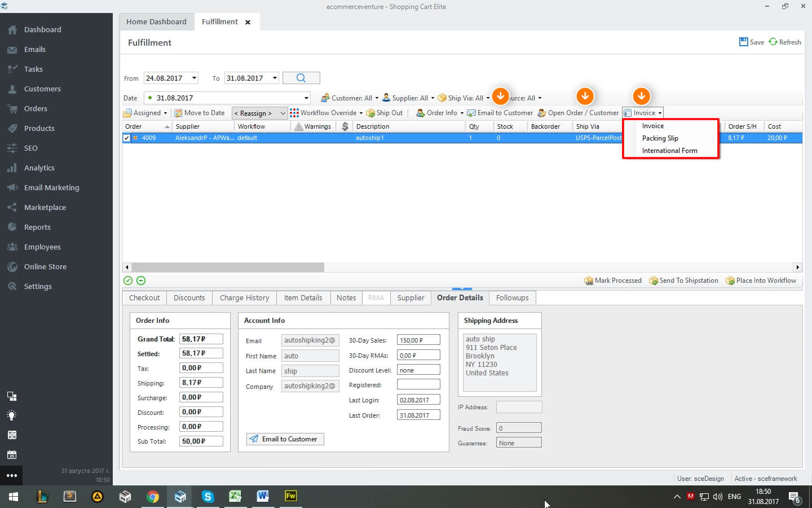812x508 pixels.
Task: Open Settings in the sidebar
Action: (x=38, y=286)
